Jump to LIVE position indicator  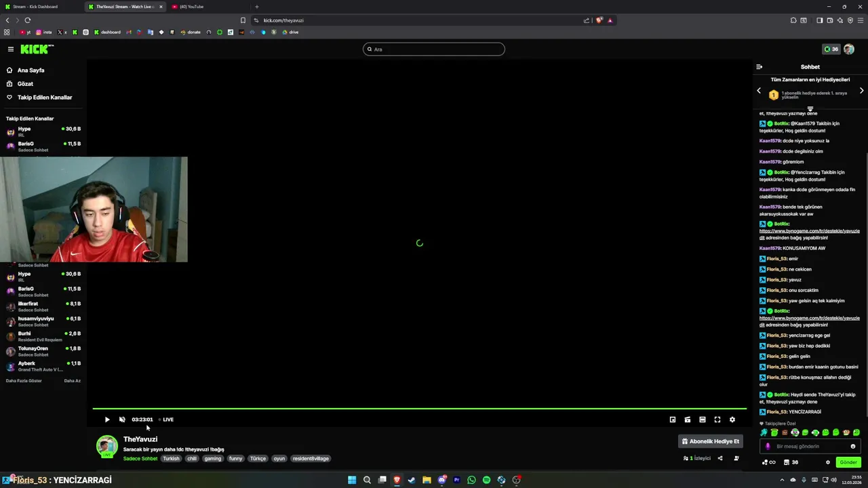coord(166,420)
